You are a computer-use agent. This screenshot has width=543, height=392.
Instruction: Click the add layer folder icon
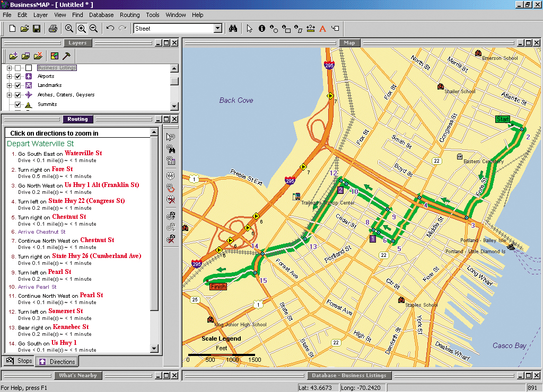point(13,56)
